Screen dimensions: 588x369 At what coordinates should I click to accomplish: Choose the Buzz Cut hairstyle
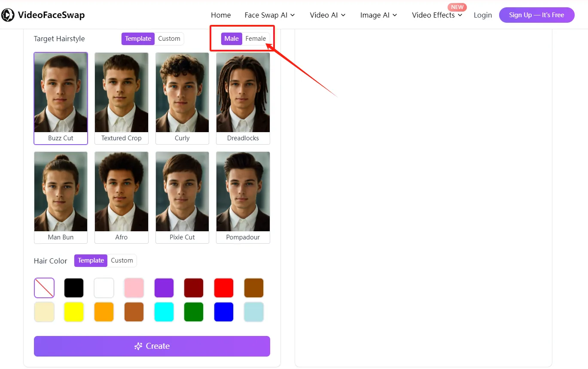61,98
